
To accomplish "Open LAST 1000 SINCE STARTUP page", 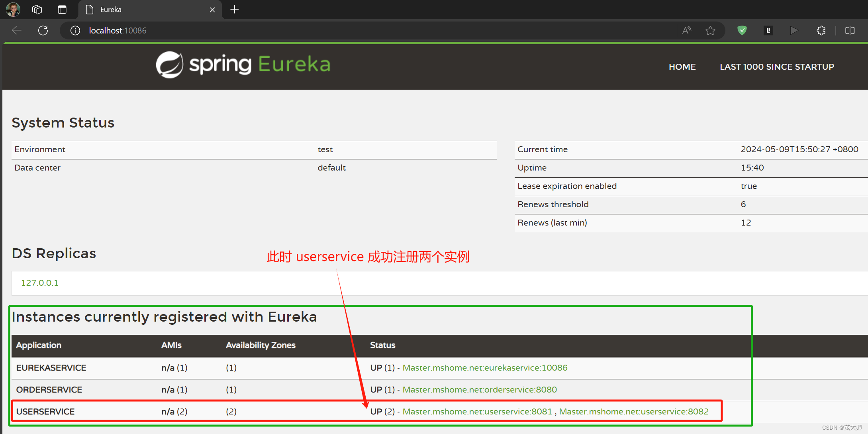I will click(x=776, y=67).
